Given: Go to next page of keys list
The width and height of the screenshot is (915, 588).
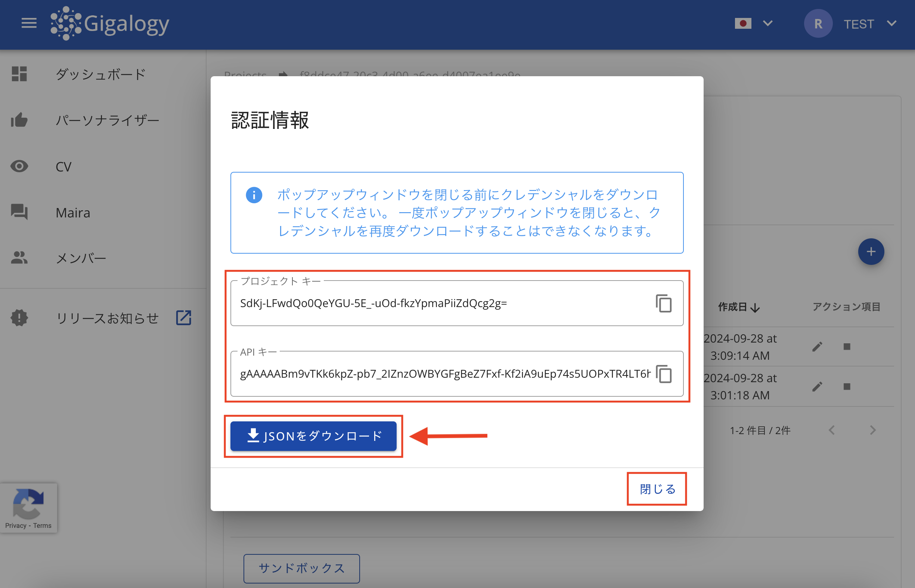Looking at the screenshot, I should tap(873, 430).
